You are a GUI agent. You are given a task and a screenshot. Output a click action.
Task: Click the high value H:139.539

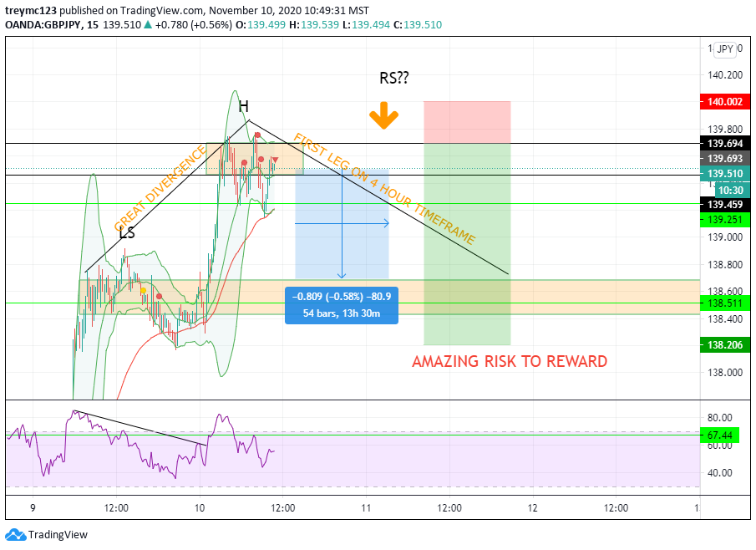point(314,24)
